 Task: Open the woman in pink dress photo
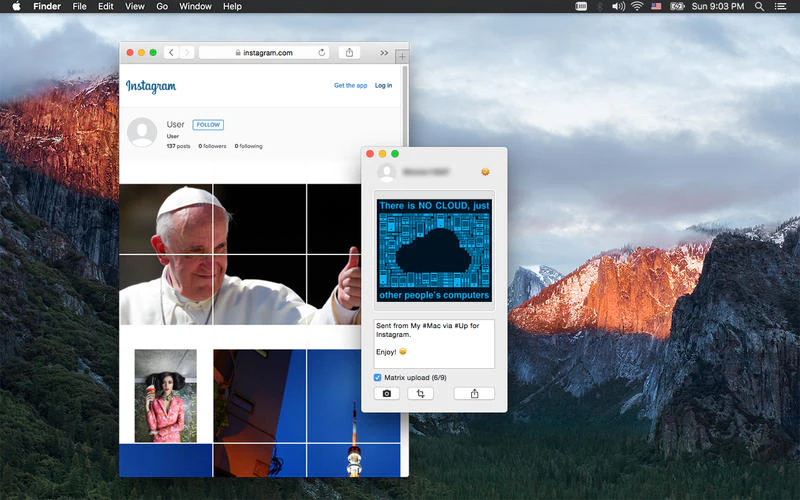pos(165,395)
